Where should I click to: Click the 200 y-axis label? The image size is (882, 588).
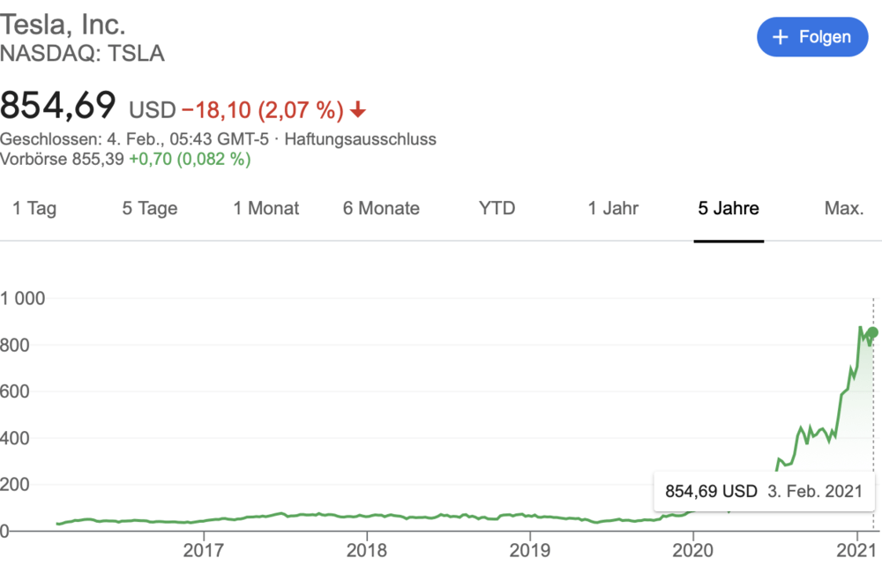(x=15, y=484)
